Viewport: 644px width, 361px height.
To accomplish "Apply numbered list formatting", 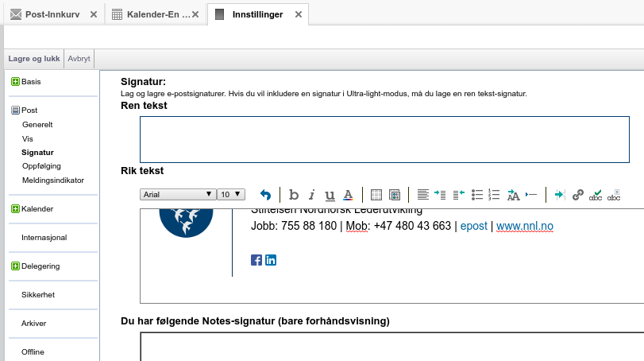I will click(494, 195).
